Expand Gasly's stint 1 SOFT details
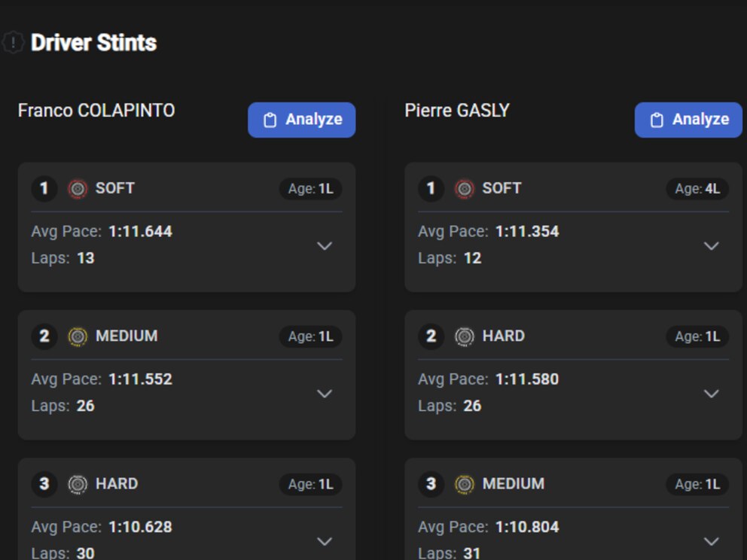 [x=712, y=246]
